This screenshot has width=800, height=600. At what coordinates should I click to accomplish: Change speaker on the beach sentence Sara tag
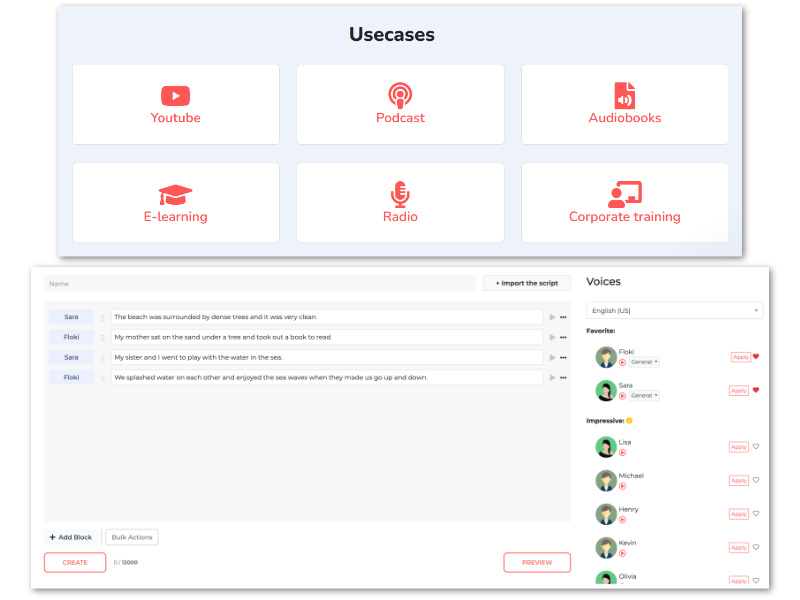pos(71,317)
